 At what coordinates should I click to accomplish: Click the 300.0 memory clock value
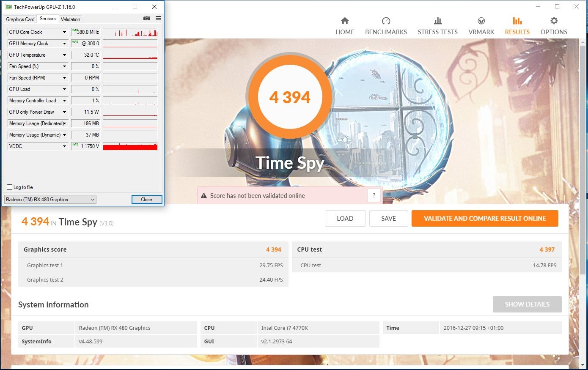pyautogui.click(x=85, y=44)
